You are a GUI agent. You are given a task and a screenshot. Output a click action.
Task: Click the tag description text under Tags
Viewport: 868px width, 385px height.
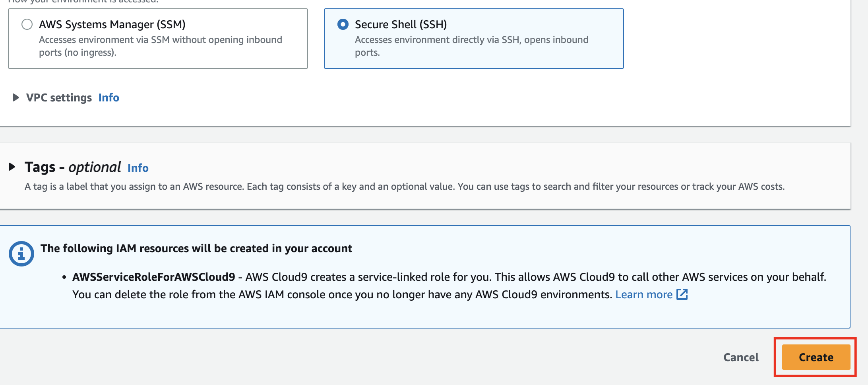tap(404, 187)
